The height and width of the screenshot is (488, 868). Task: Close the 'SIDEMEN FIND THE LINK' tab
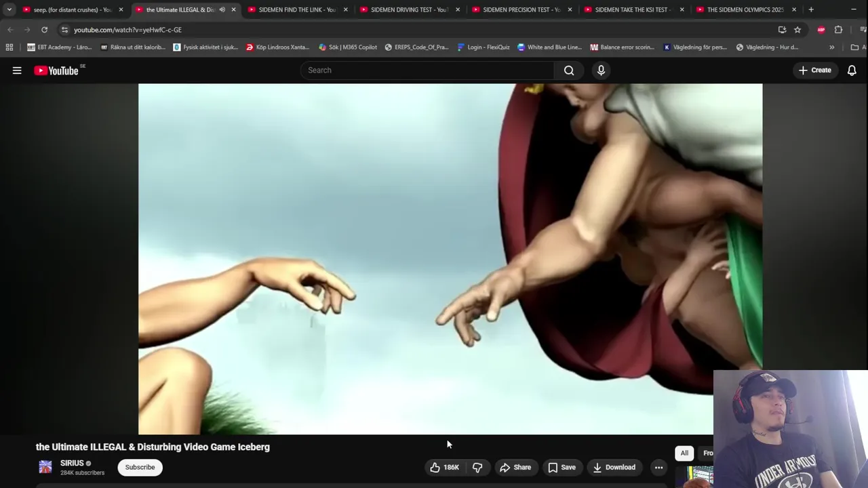[x=345, y=9]
